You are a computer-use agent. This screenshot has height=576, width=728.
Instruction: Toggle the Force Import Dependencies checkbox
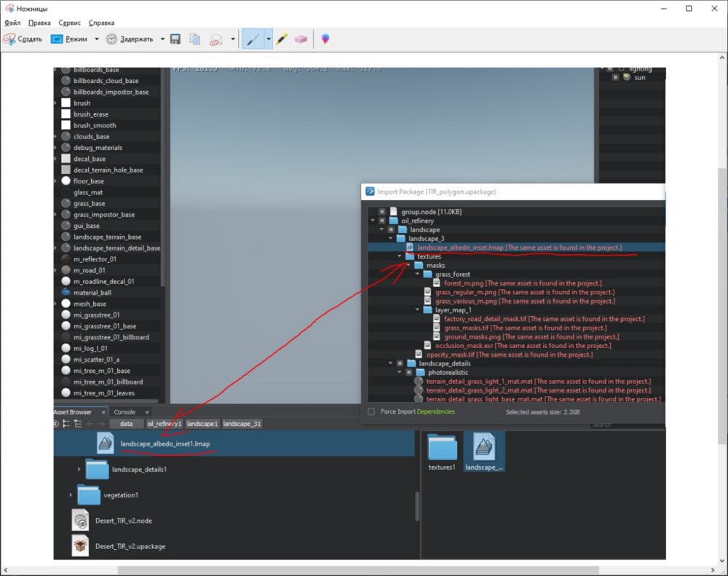point(371,411)
